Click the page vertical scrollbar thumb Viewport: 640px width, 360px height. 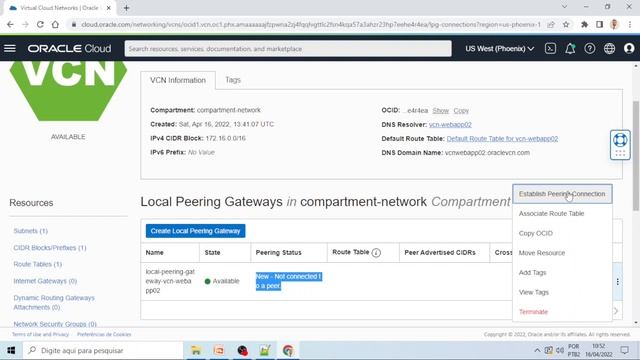(636, 156)
